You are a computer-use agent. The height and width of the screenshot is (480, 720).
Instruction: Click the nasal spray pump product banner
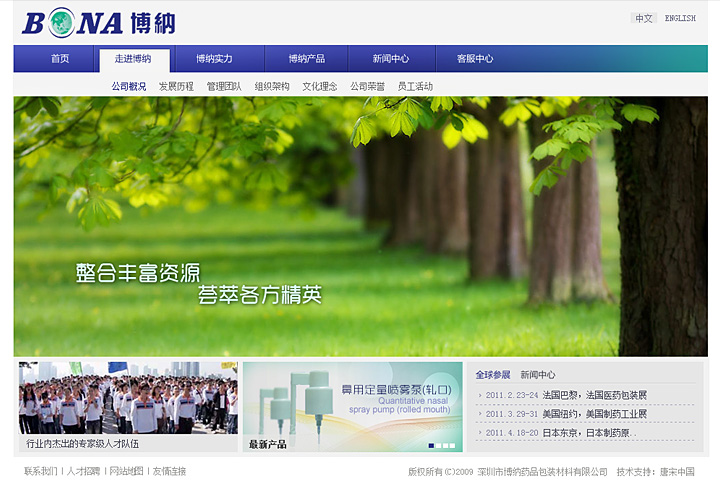point(352,398)
